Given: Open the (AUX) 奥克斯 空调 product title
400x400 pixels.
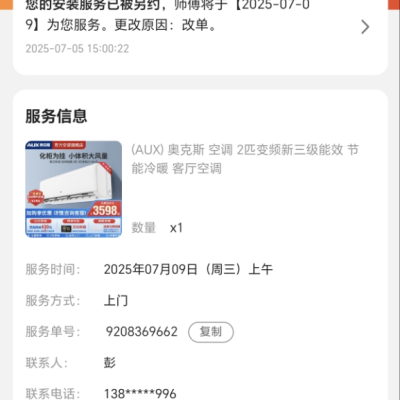Looking at the screenshot, I should click(245, 159).
